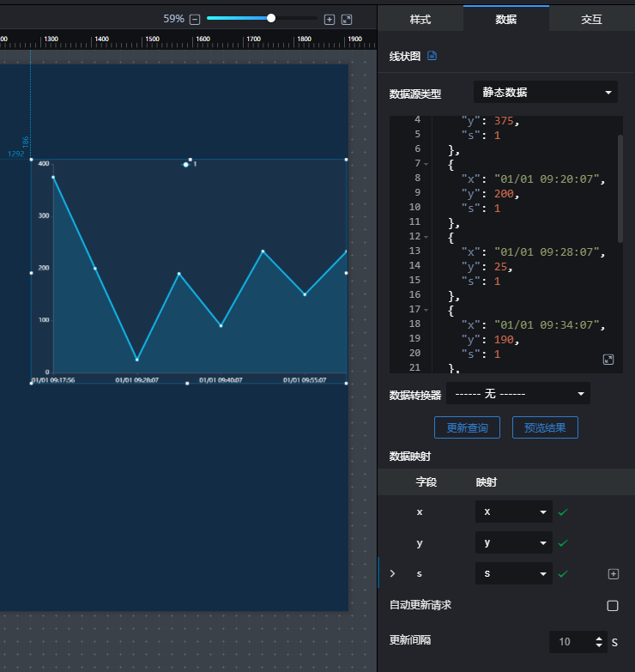Viewport: 635px width, 672px height.
Task: Add a series mapping with the plus icon
Action: [x=614, y=574]
